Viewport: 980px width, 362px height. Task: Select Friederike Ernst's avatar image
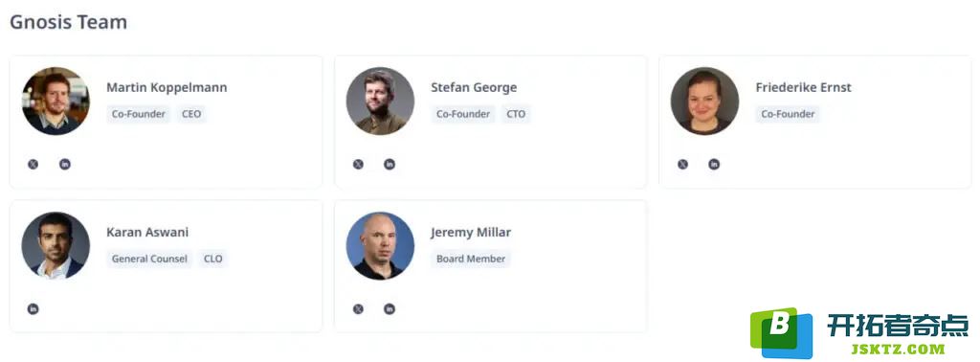pyautogui.click(x=705, y=101)
